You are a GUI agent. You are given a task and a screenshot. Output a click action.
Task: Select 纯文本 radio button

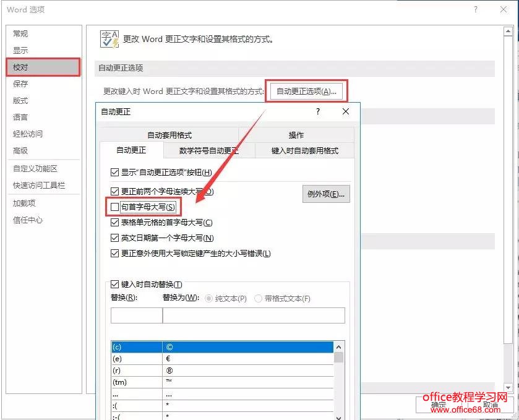[x=208, y=299]
